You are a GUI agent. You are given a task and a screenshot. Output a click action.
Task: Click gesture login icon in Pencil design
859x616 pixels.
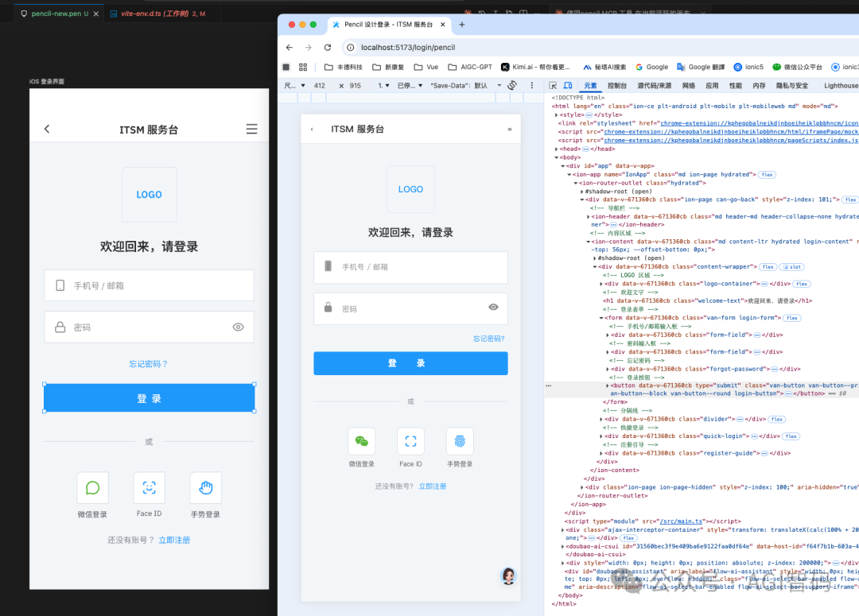click(205, 487)
